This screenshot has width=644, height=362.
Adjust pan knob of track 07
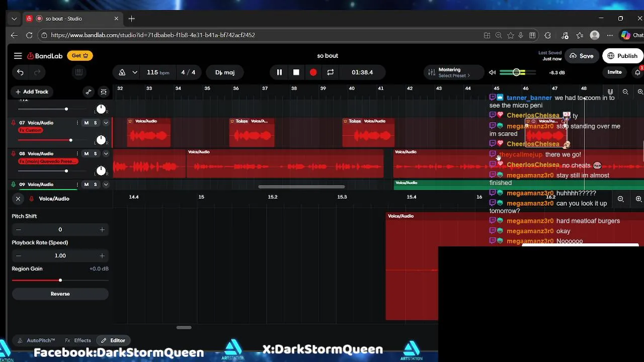tap(101, 140)
